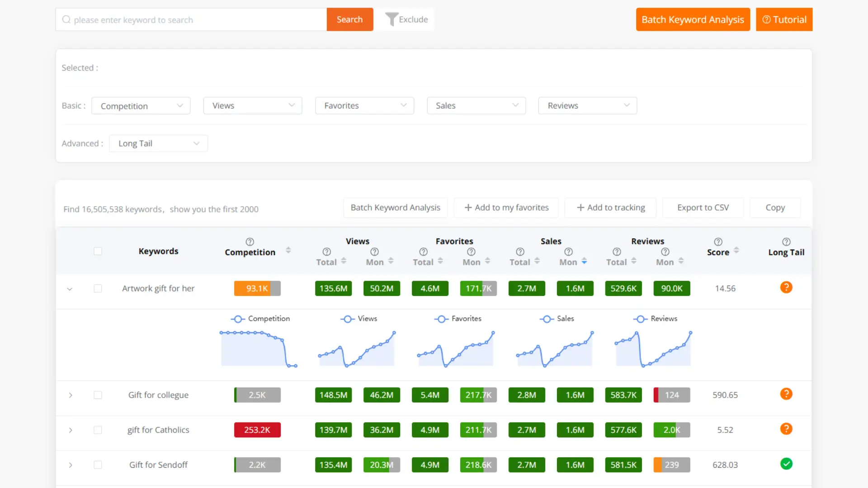Image resolution: width=868 pixels, height=488 pixels.
Task: Open the Long Tail advanced filter dropdown
Action: click(x=158, y=143)
